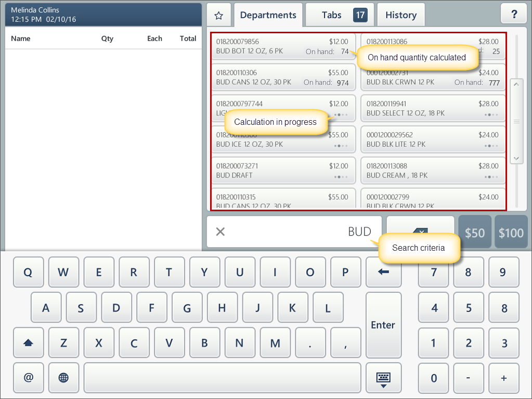The width and height of the screenshot is (532, 399).
Task: Tap the globe language key
Action: pos(63,378)
